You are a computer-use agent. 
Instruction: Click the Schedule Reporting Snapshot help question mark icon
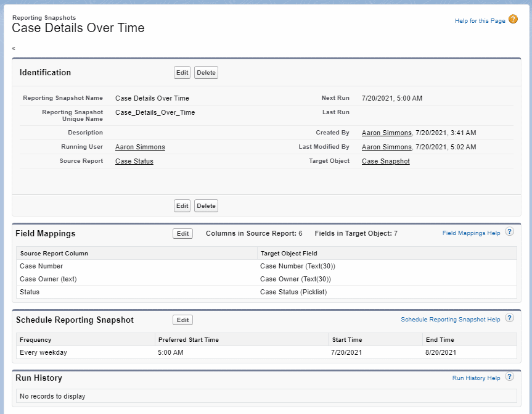pos(509,318)
